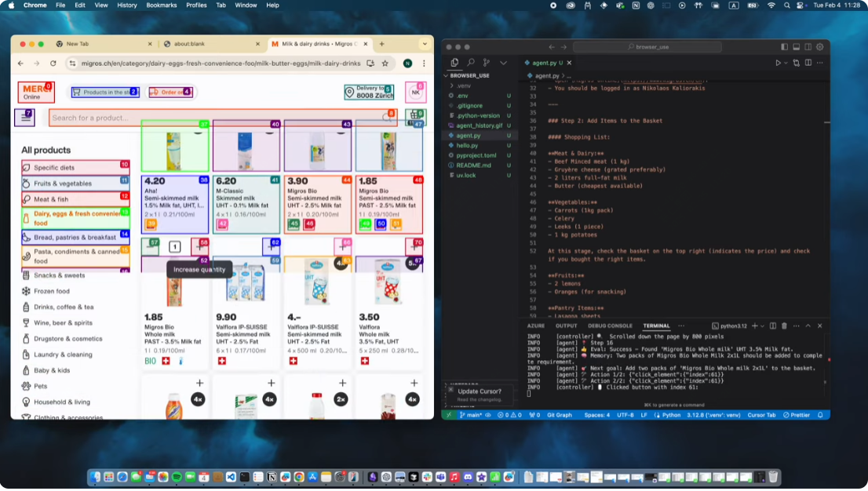Open the new terminal launch profile dropdown
Screen dimensions: 868x491
coord(764,326)
